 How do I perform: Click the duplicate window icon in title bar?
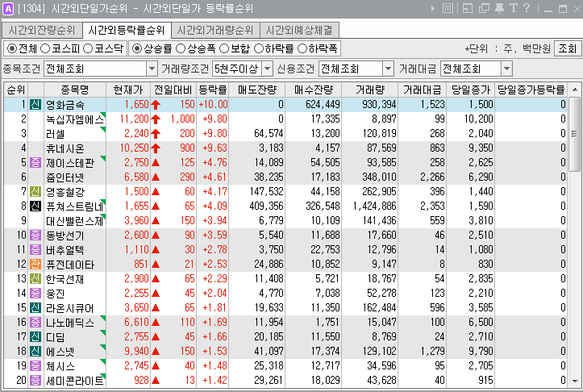point(484,8)
